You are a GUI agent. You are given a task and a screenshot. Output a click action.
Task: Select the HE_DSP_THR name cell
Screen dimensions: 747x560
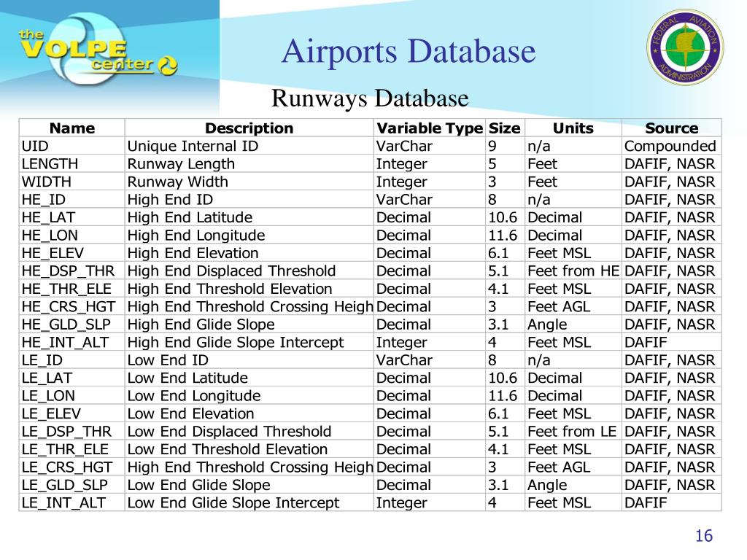pyautogui.click(x=72, y=271)
